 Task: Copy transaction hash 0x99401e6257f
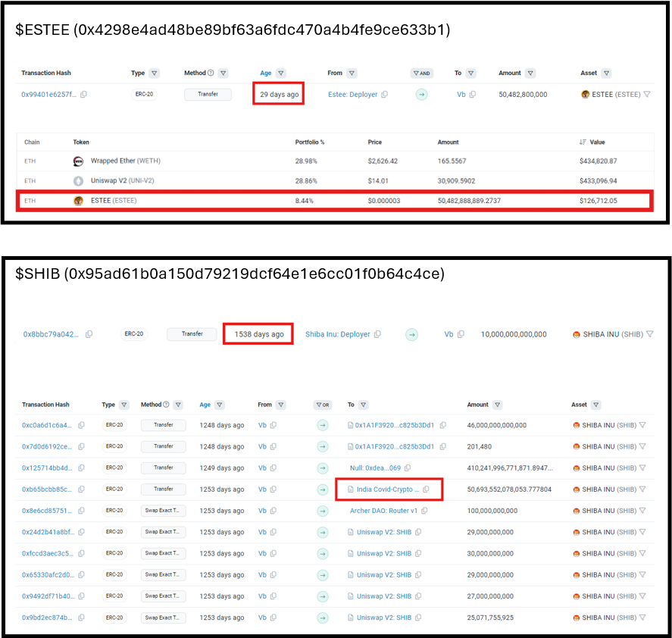coord(83,94)
